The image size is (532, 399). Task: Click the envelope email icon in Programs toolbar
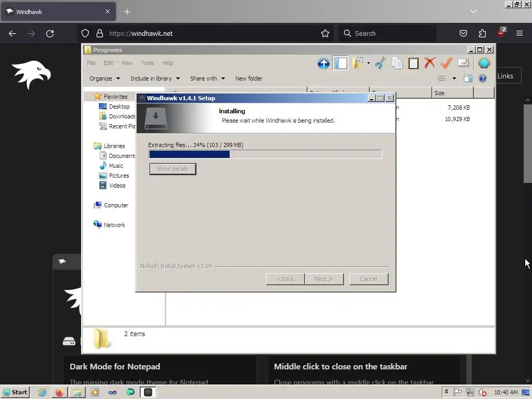(x=463, y=62)
